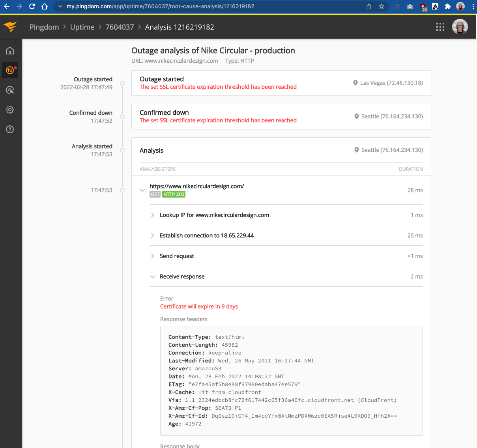This screenshot has width=477, height=448.
Task: Open the Chrome profile avatar
Action: [460, 6]
